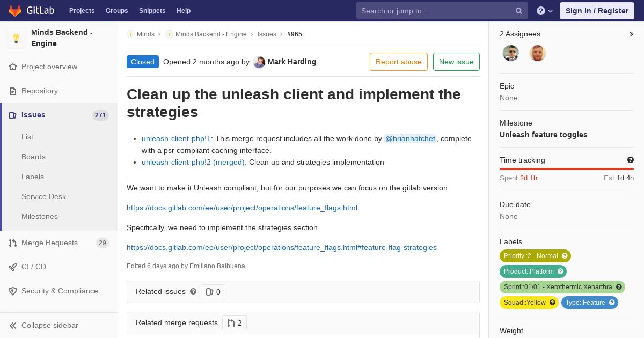Image resolution: width=644 pixels, height=338 pixels.
Task: Open the Security & Compliance sidebar section
Action: coord(60,291)
